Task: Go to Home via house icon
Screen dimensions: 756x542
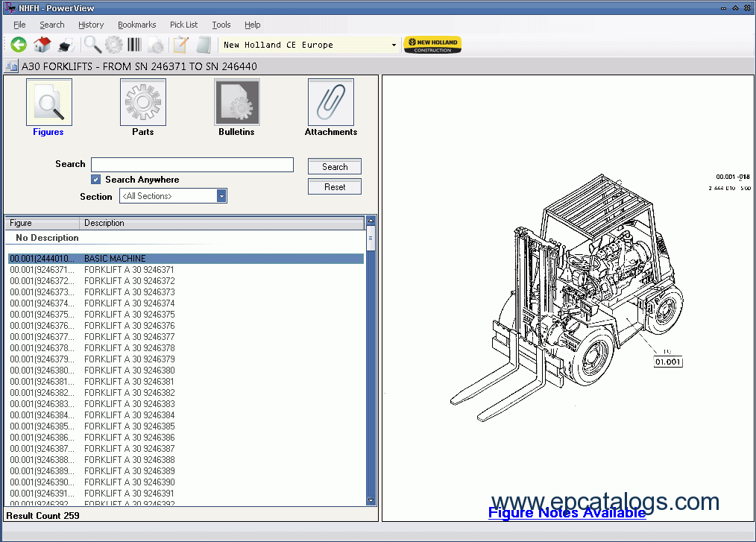Action: (x=42, y=45)
